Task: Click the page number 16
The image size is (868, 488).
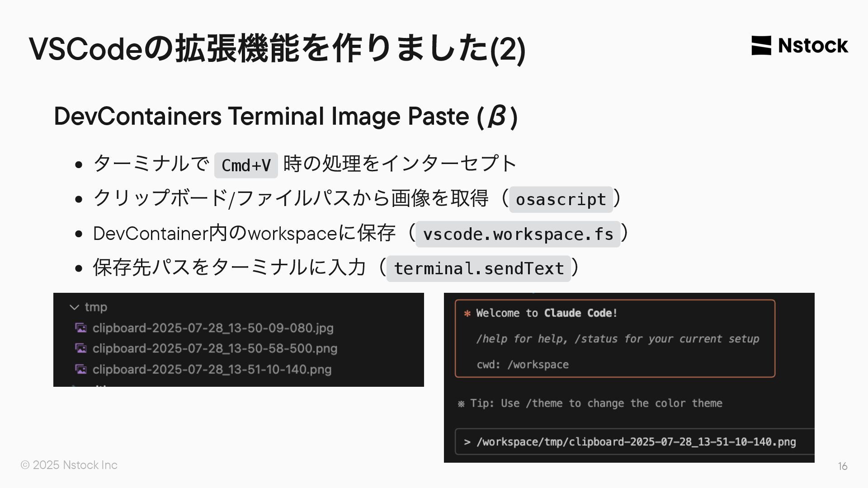Action: pyautogui.click(x=843, y=466)
